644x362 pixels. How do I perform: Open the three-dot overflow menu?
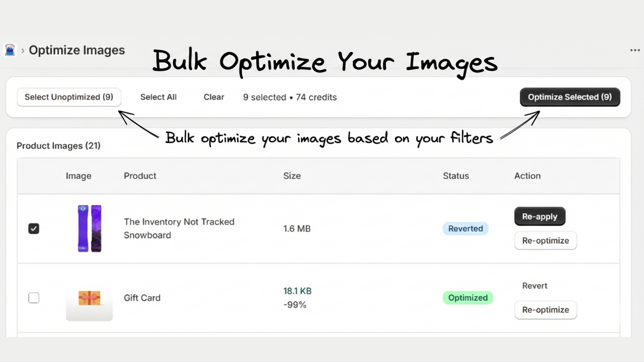point(634,50)
